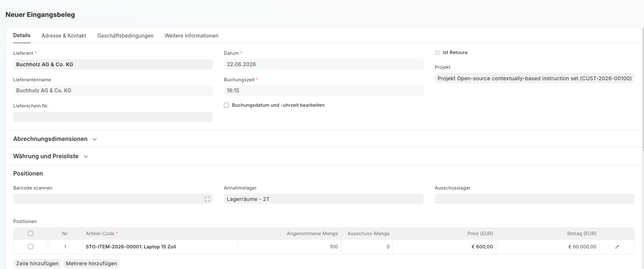This screenshot has width=644, height=269.
Task: Click the Ausschuss-Menge column header
Action: [367, 234]
